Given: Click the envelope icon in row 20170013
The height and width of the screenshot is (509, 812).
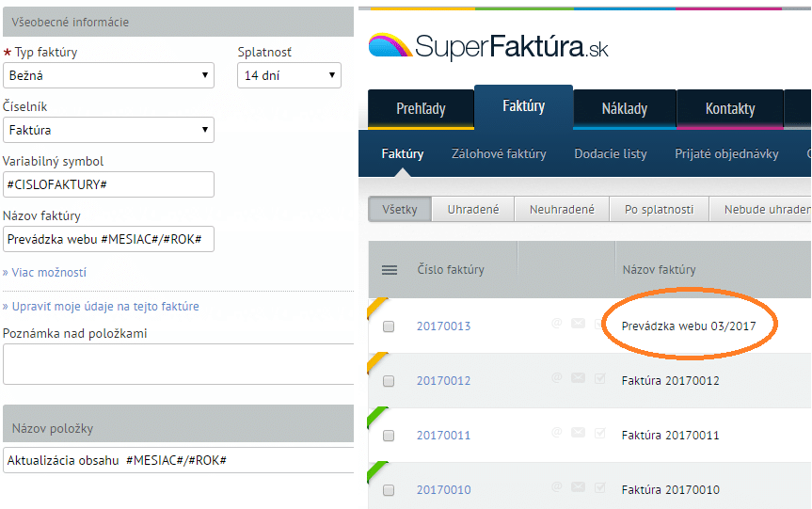Looking at the screenshot, I should 578,324.
